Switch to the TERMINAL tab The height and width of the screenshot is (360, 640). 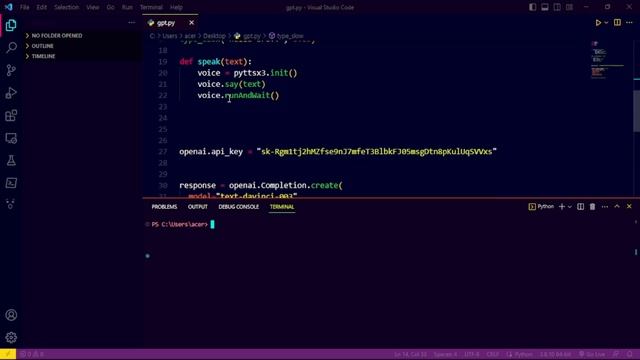[x=282, y=207]
